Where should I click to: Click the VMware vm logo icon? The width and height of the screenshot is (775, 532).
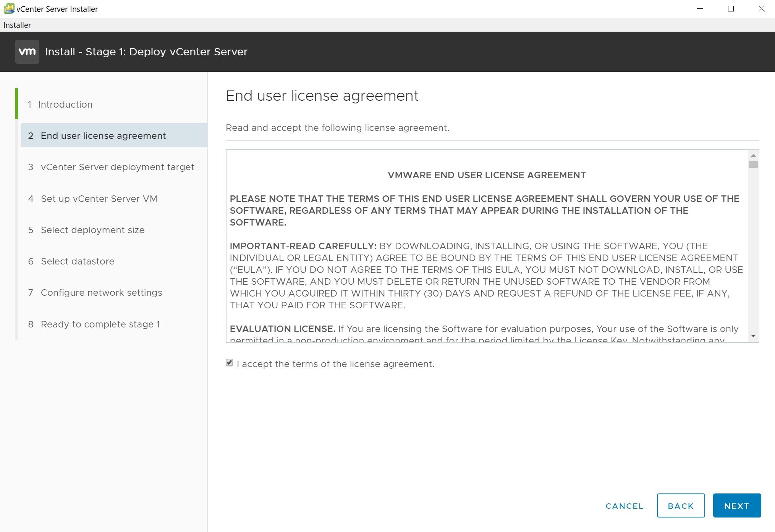click(x=27, y=52)
